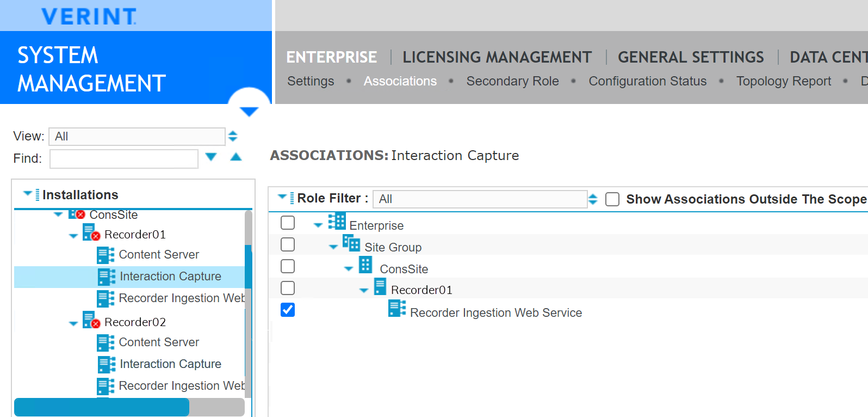The height and width of the screenshot is (417, 868).
Task: Click the Content Server icon under Recorder02
Action: pyautogui.click(x=106, y=342)
